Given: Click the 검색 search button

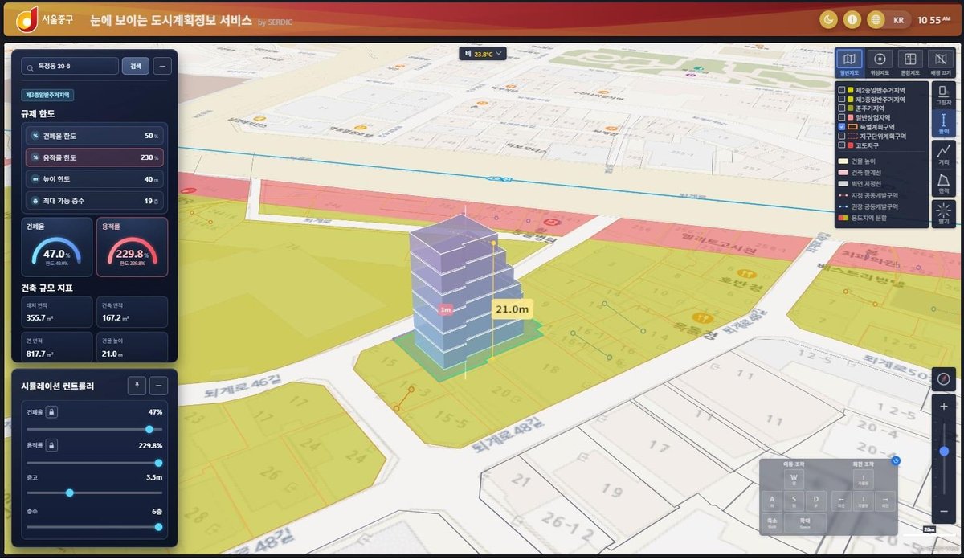Looking at the screenshot, I should (x=134, y=66).
